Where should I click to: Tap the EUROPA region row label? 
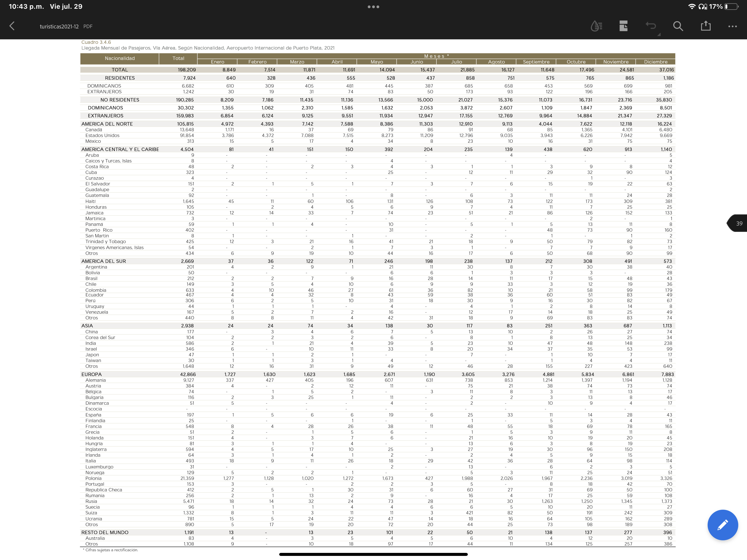(92, 374)
